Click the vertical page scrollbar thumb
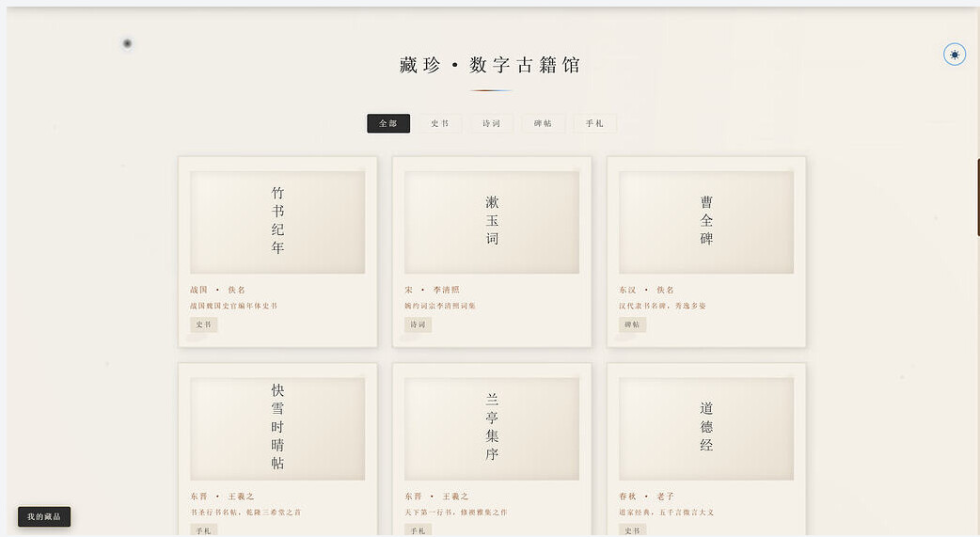 978,197
